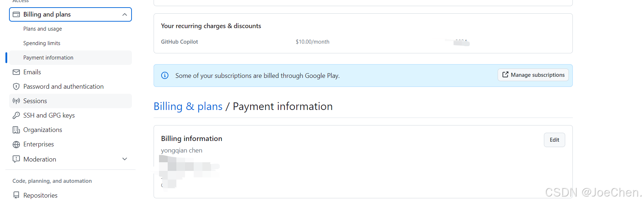Follow the Billing & plans breadcrumb link
The image size is (644, 203).
188,106
